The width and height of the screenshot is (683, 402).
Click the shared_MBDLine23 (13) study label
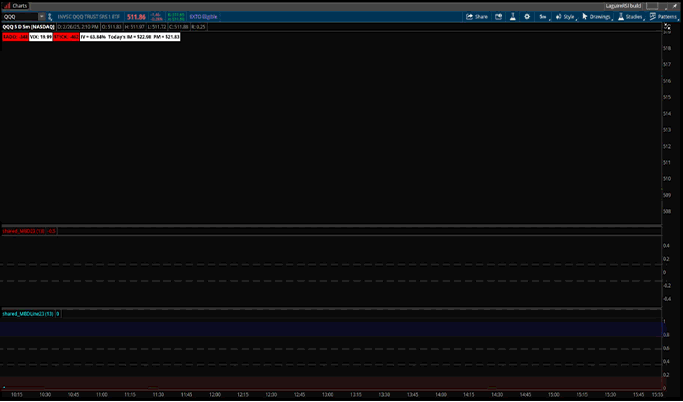pos(28,314)
